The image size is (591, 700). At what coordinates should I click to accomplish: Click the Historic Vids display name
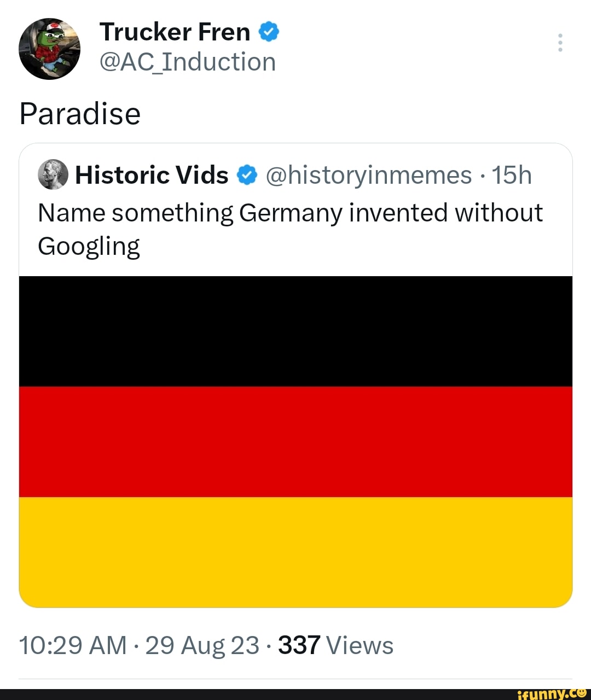pyautogui.click(x=152, y=176)
